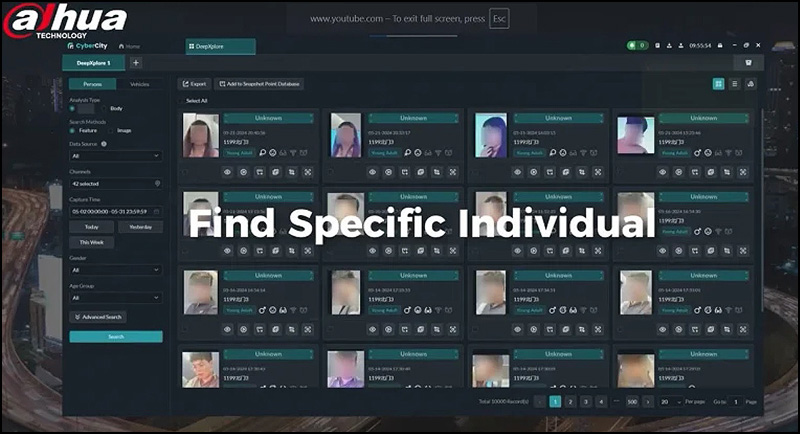
Task: Tick the checkbox on the 20:33:17 card
Action: [x=330, y=172]
